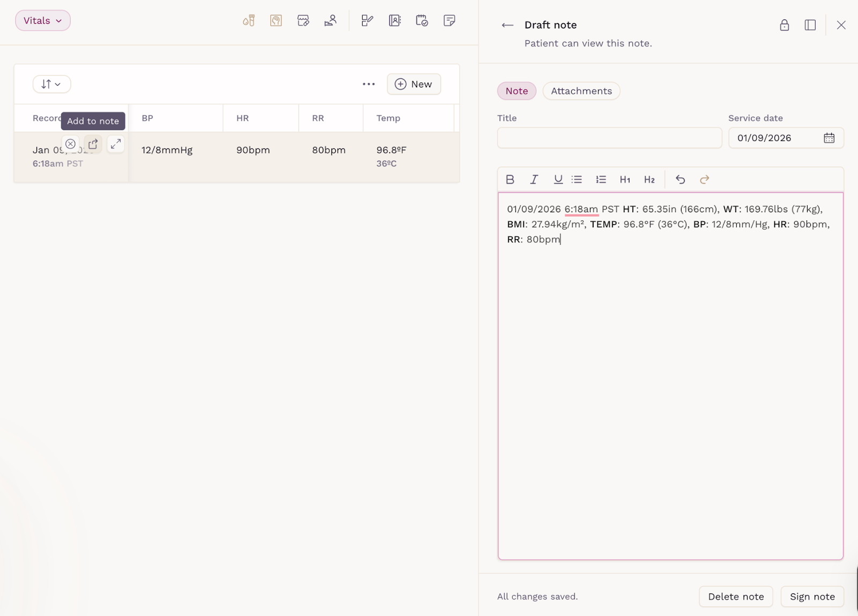Screen dimensions: 858x616
Task: Toggle bold formatting
Action: pyautogui.click(x=510, y=180)
